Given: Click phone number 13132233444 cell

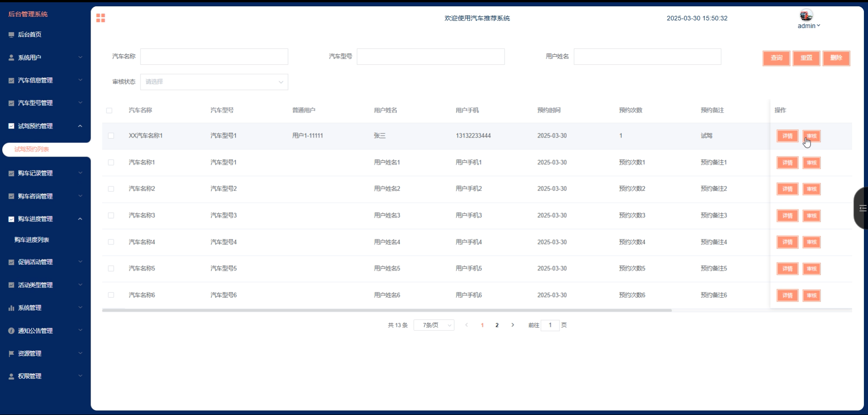Looking at the screenshot, I should 473,136.
